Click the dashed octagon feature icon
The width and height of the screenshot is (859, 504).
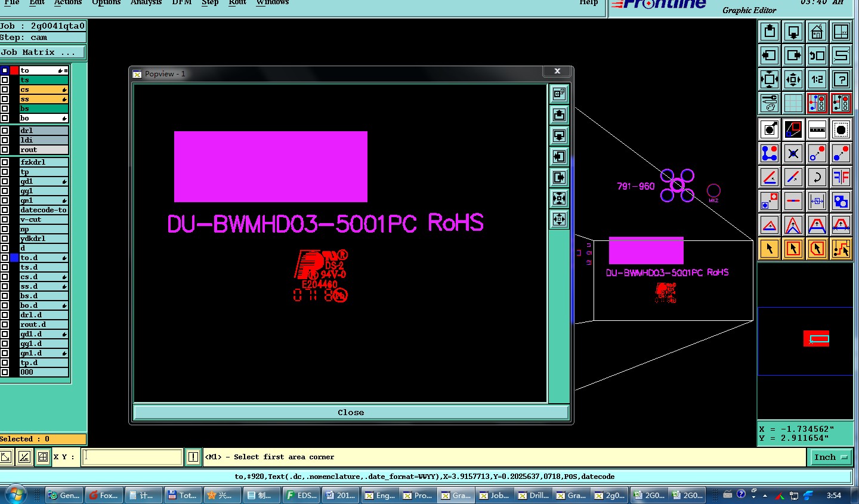[841, 129]
